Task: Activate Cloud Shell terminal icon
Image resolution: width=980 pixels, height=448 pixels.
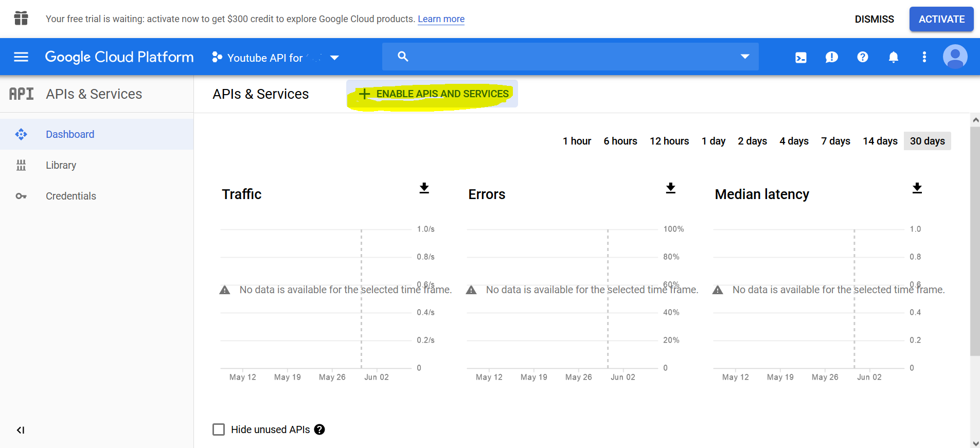Action: click(801, 57)
